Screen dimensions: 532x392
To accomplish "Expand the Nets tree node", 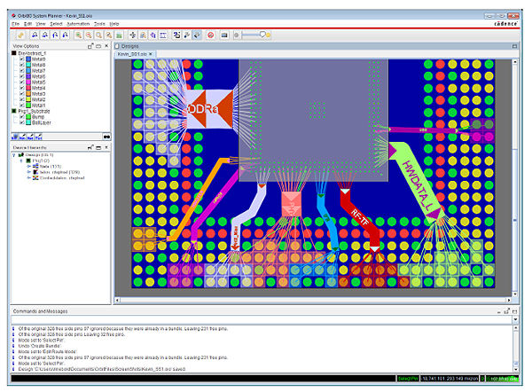I will 27,166.
